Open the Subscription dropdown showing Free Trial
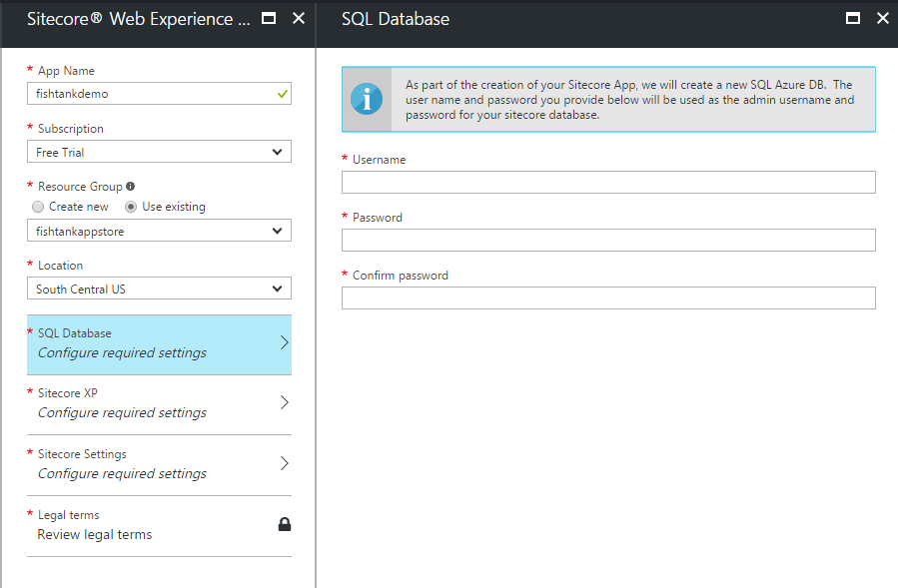 [159, 152]
